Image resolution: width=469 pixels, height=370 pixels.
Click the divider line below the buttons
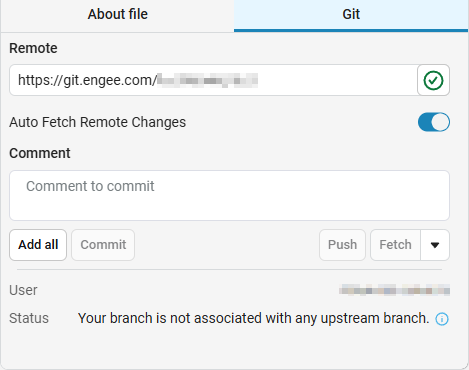coord(229,269)
